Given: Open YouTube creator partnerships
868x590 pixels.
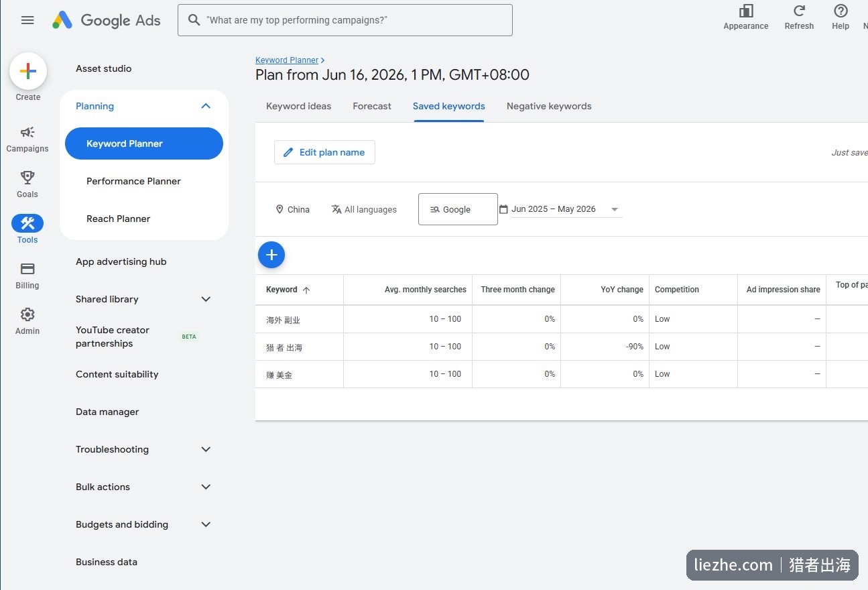Looking at the screenshot, I should 113,337.
